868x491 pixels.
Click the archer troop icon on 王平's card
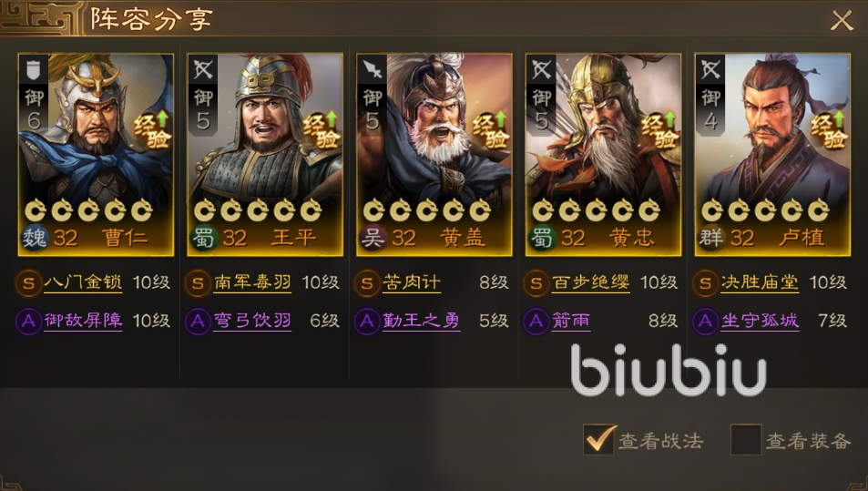click(203, 69)
